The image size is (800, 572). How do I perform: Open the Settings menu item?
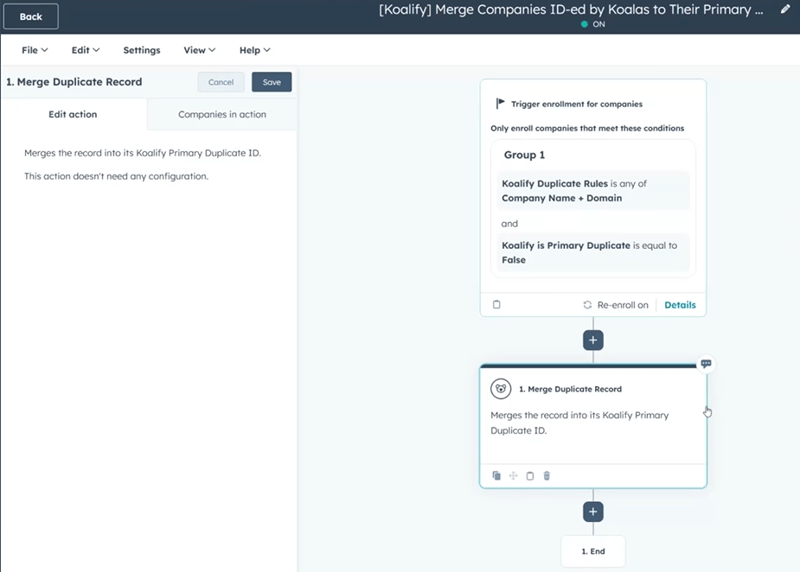pyautogui.click(x=142, y=50)
